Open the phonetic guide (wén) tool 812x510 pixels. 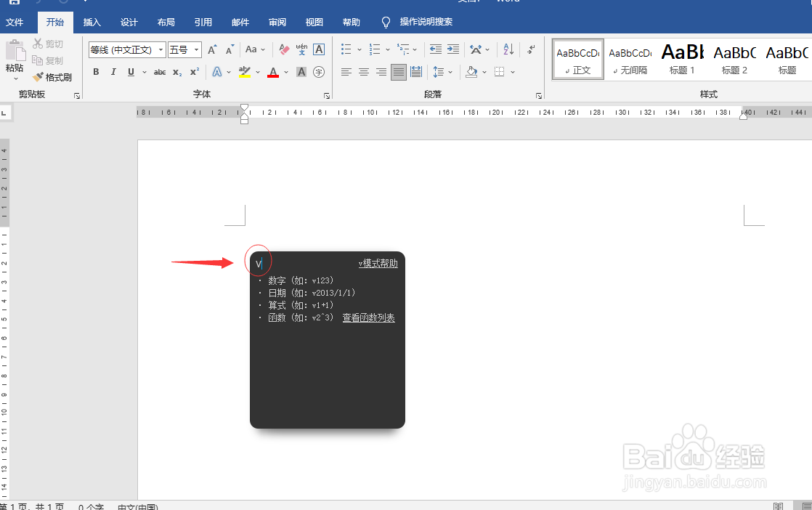(x=301, y=49)
